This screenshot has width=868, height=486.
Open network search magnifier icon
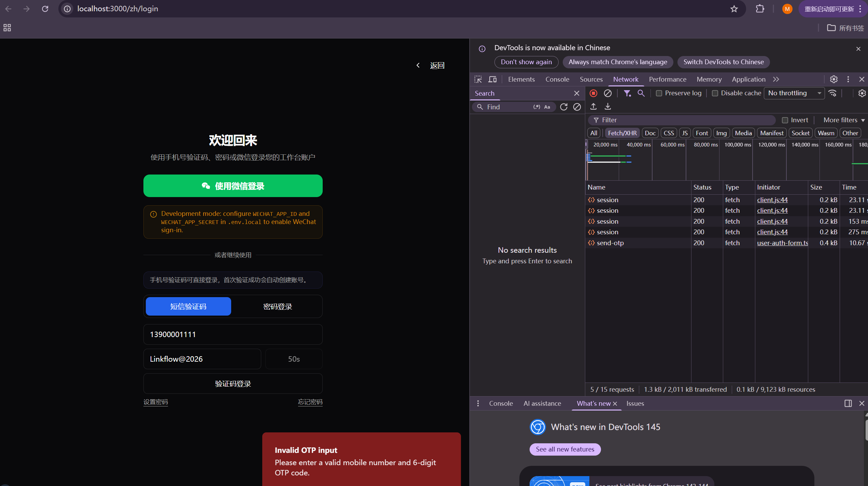click(x=641, y=93)
